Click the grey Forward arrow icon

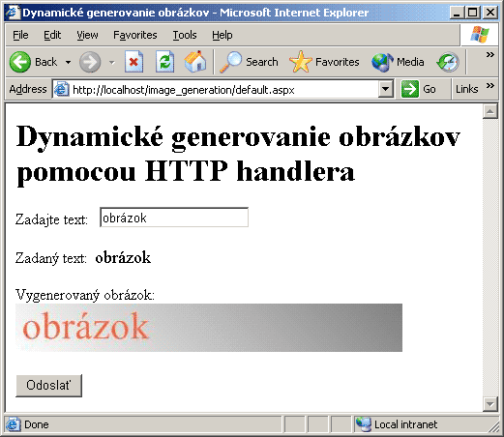90,62
